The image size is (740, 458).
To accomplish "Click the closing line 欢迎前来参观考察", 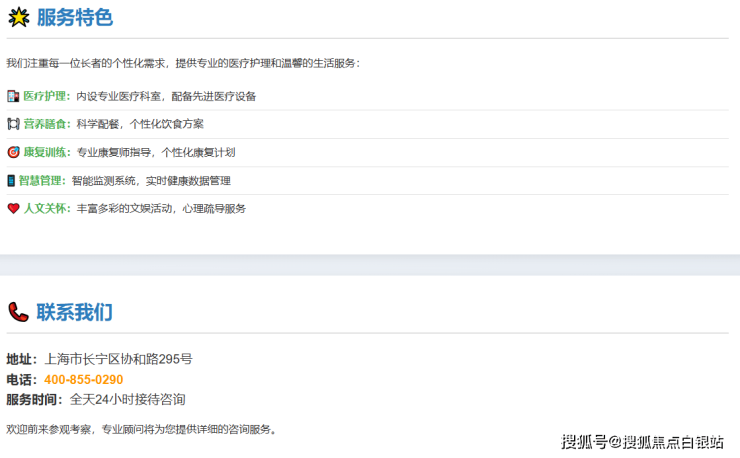I will pos(140,429).
